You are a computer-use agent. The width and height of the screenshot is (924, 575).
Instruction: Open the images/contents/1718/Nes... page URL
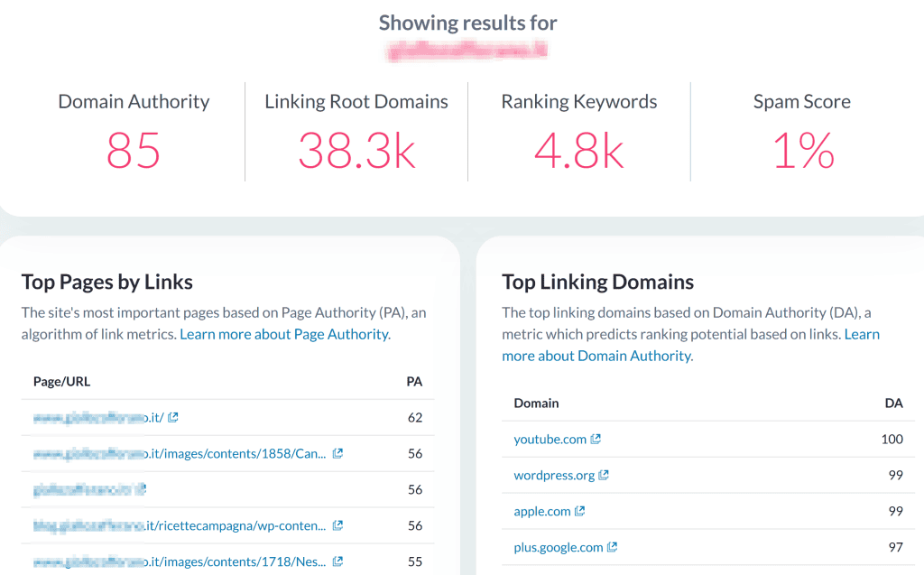point(180,561)
